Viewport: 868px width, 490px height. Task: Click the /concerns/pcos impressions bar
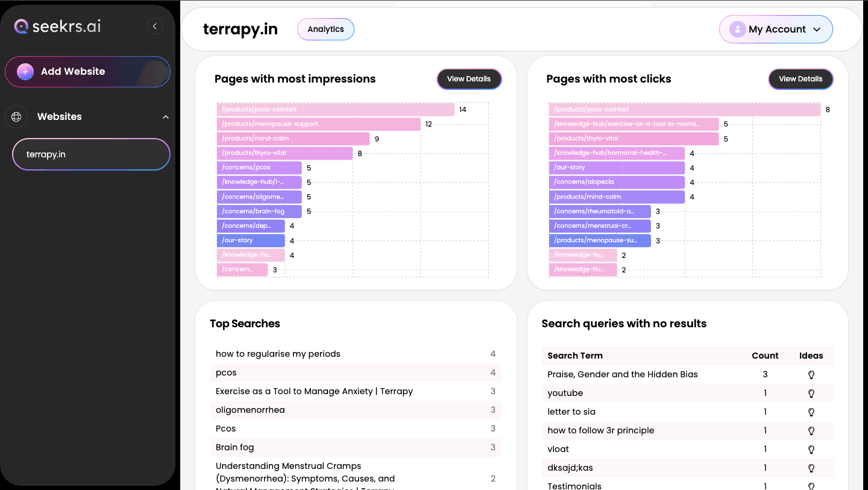(259, 168)
